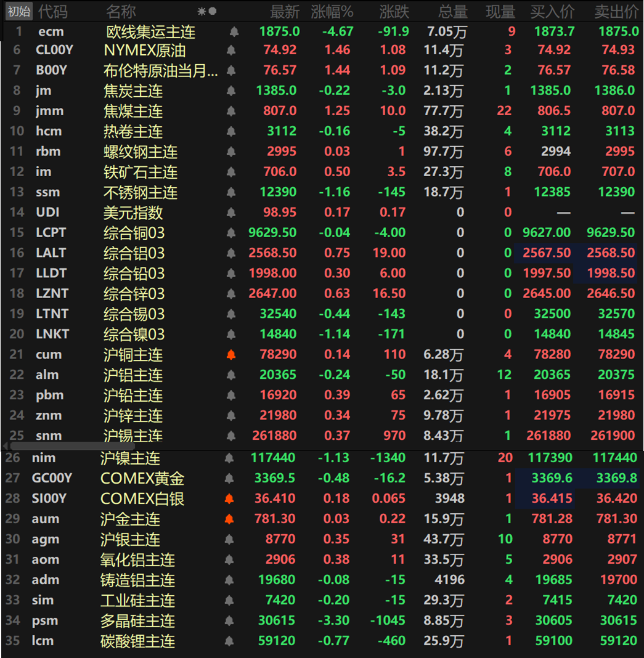Select the 买入价 column header
The height and width of the screenshot is (658, 644).
point(552,11)
